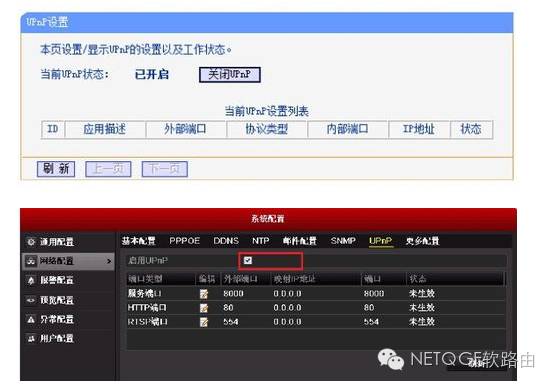Click the 报警配置 alarm icon
555x388 pixels.
31,280
